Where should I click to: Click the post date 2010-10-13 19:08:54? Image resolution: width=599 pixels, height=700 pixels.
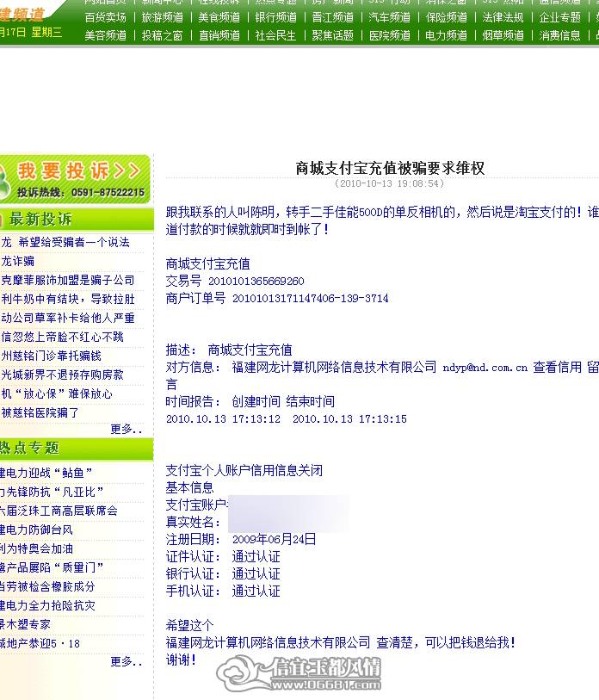point(390,183)
